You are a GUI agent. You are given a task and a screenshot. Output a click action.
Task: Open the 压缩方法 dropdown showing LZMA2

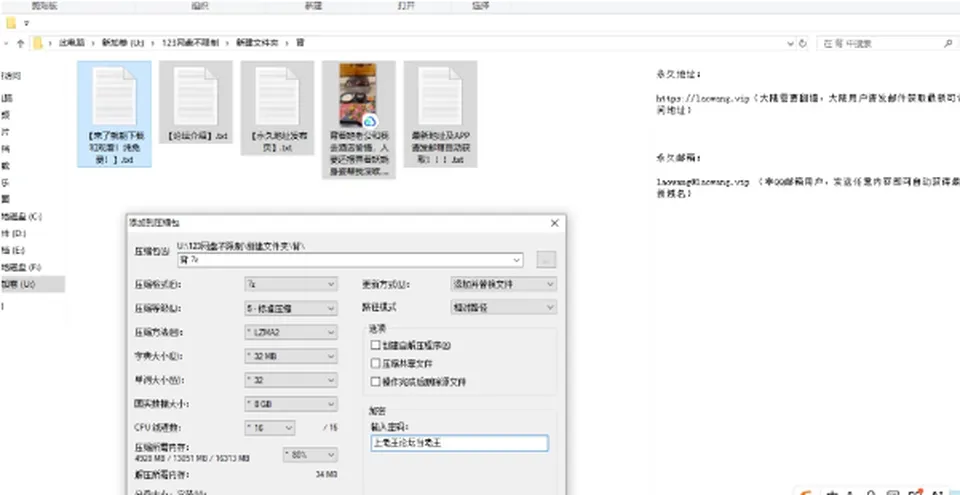tap(291, 332)
